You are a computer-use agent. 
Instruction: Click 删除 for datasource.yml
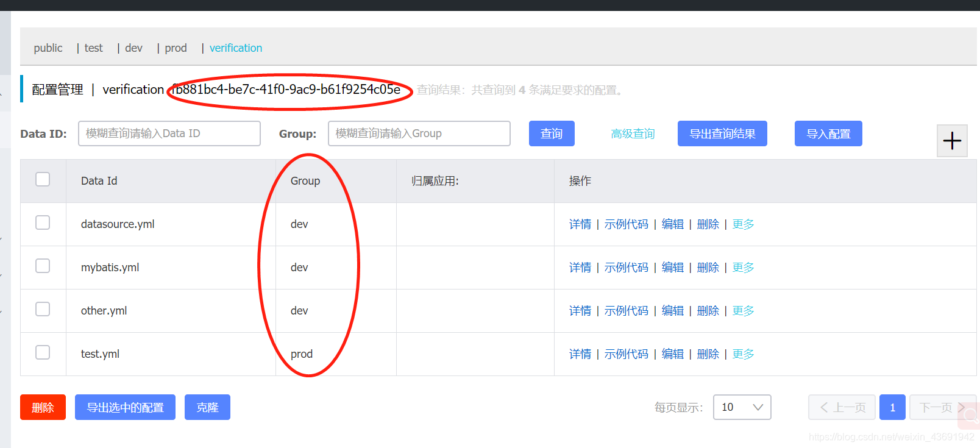[708, 224]
